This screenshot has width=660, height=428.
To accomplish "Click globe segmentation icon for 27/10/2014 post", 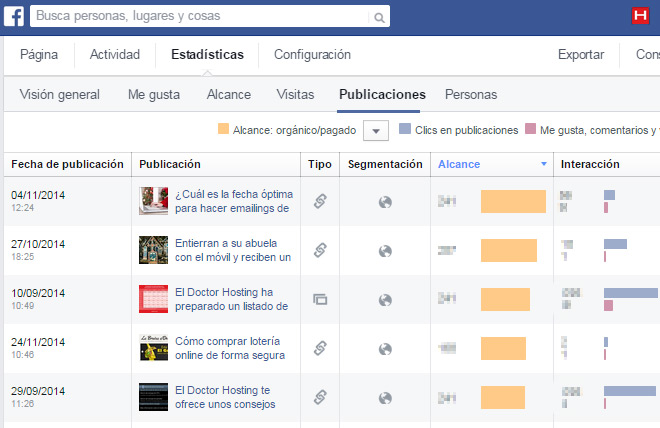I will point(385,251).
